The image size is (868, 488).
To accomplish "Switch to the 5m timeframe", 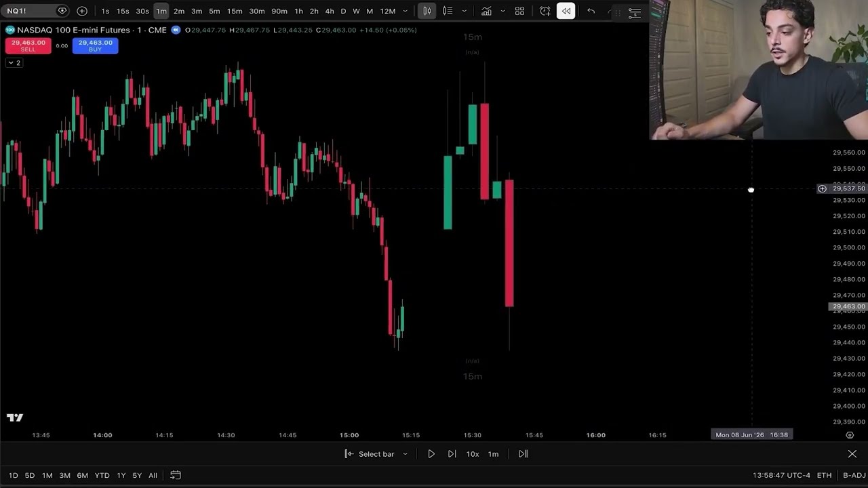I will 214,11.
